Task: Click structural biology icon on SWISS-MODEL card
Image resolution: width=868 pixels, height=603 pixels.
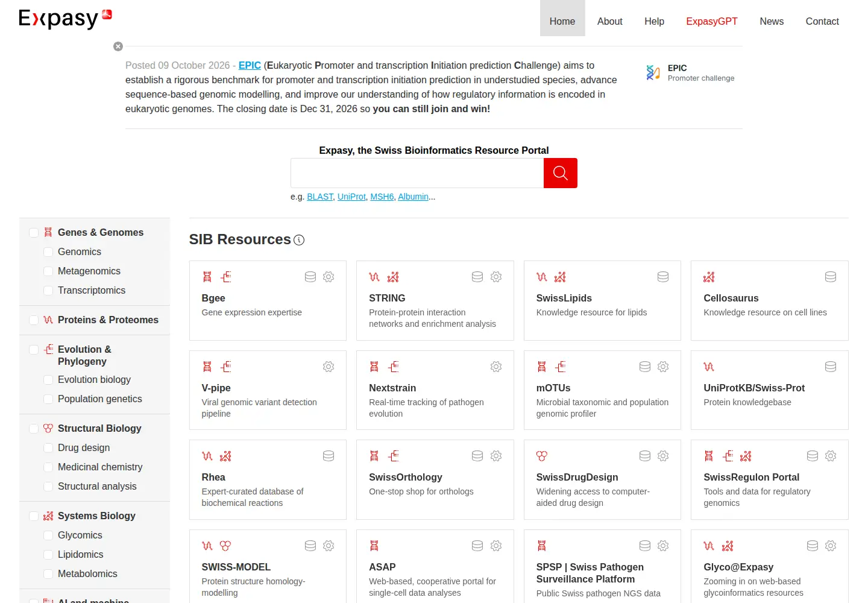Action: click(225, 546)
